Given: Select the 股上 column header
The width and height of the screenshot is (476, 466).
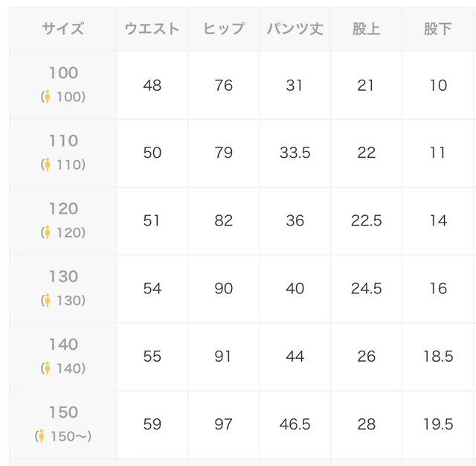Looking at the screenshot, I should [x=366, y=30].
